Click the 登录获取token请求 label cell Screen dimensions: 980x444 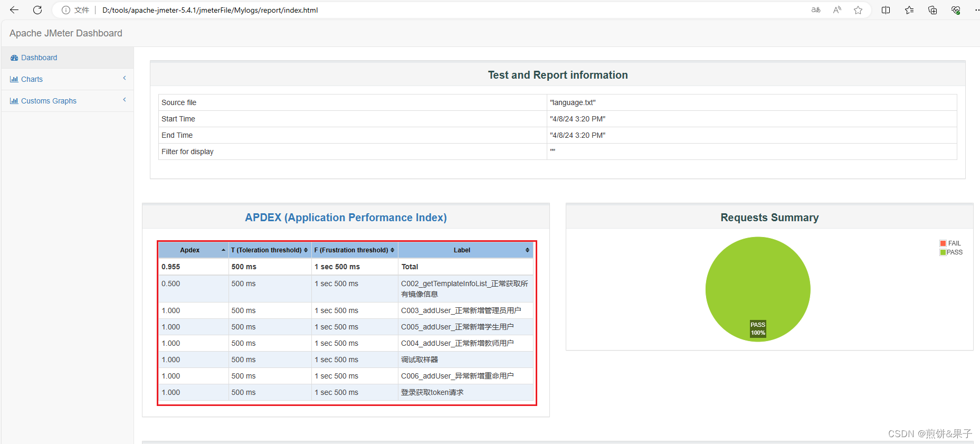coord(465,392)
